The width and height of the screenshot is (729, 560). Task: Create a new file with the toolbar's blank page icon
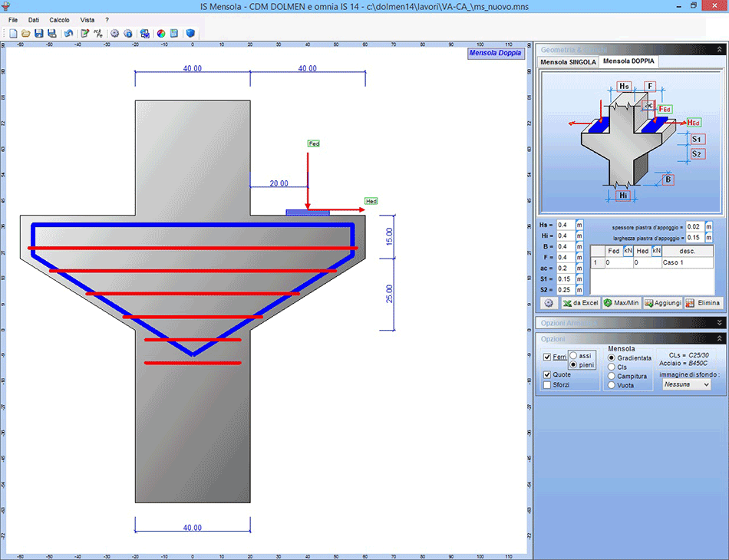(x=13, y=34)
